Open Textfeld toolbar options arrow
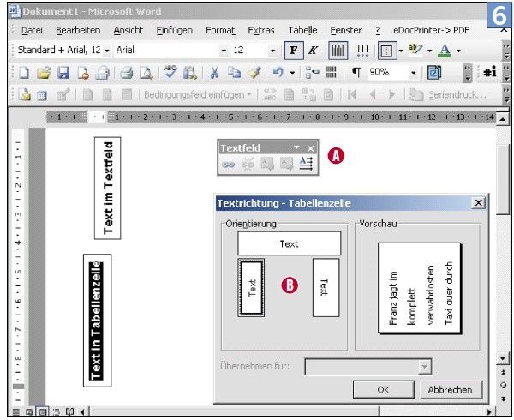This screenshot has width=514, height=420. [x=297, y=148]
